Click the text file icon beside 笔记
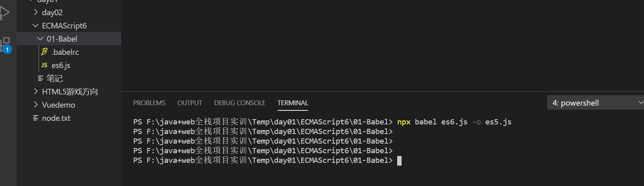This screenshot has width=644, height=186. coord(40,78)
